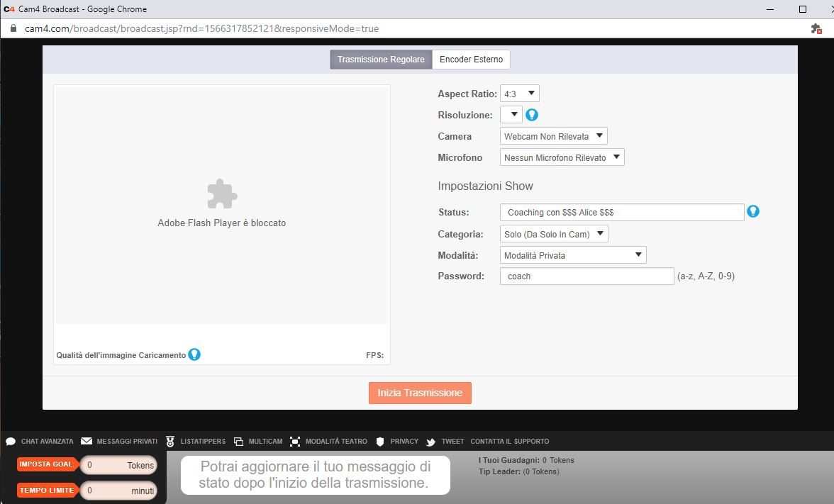This screenshot has height=504, width=834.
Task: Expand the Modalità Privata dropdown
Action: 573,255
